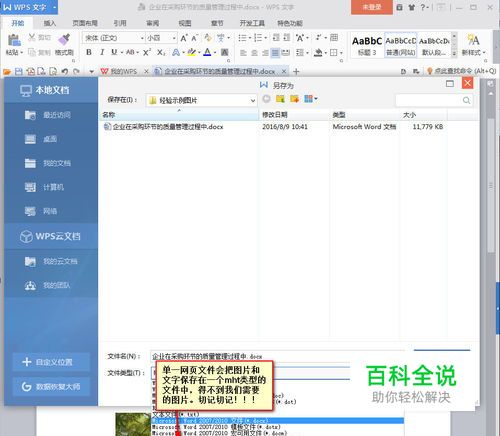Click the paragraph shading fill bucket
This screenshot has width=500, height=436.
pyautogui.click(x=318, y=53)
